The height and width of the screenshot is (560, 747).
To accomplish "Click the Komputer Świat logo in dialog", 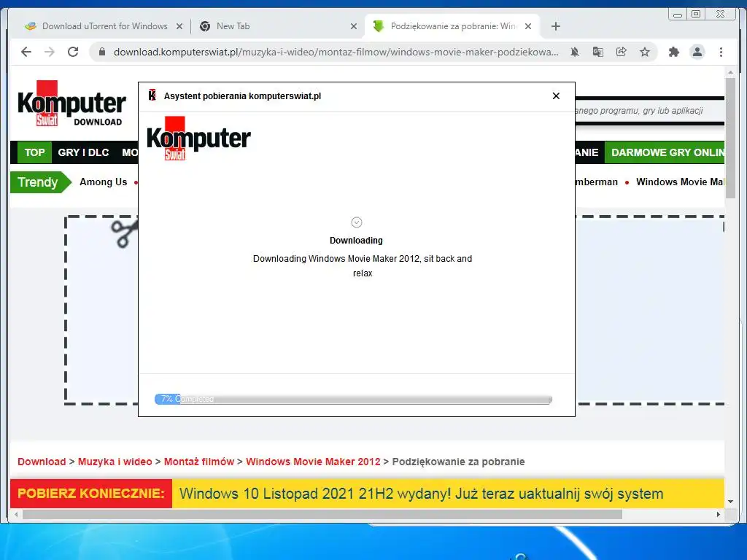I will (198, 138).
